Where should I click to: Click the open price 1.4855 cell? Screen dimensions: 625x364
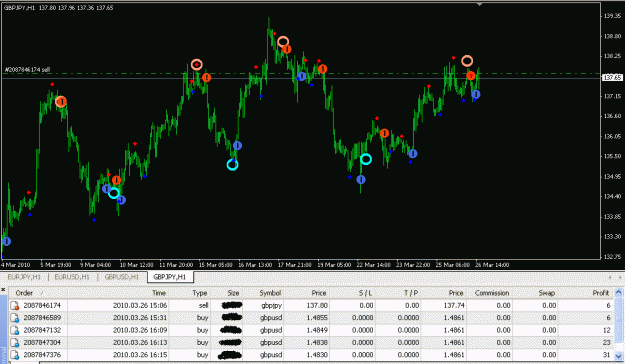point(317,318)
